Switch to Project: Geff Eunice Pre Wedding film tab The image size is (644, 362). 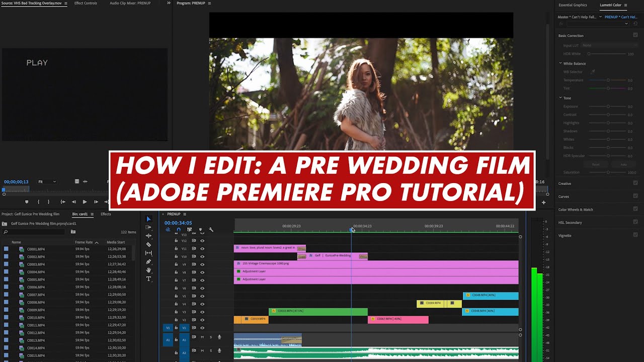[30, 214]
